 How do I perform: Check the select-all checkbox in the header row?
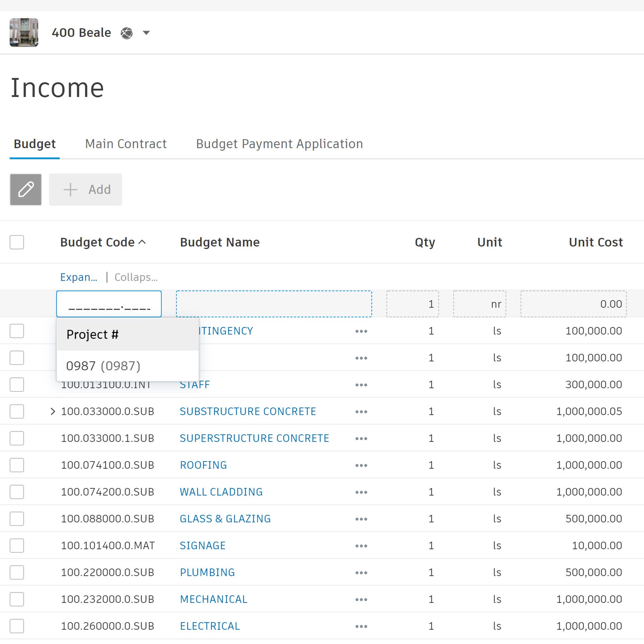(x=17, y=242)
